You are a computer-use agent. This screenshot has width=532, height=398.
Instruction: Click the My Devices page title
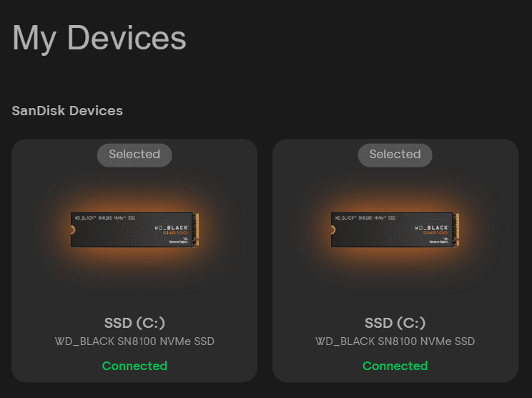click(99, 38)
